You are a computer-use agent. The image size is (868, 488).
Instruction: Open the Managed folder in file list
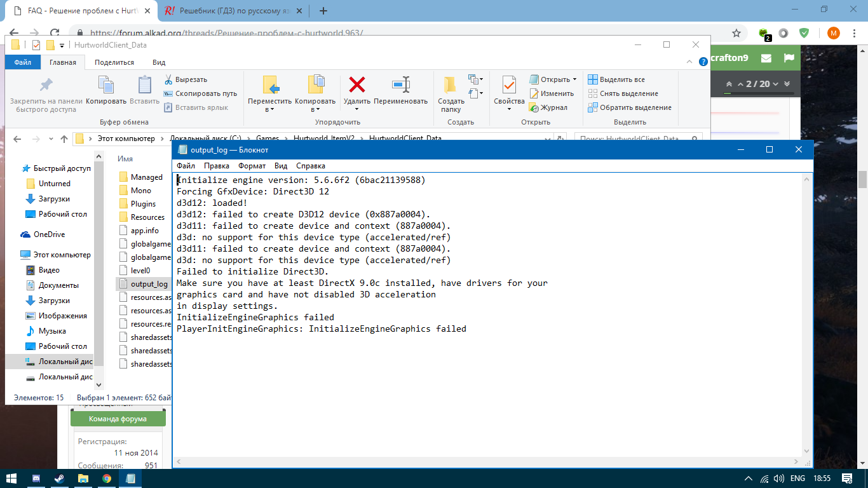[x=146, y=177]
